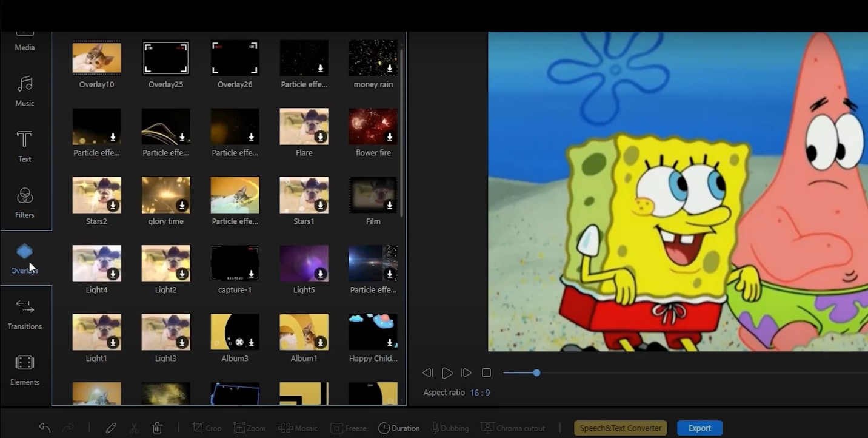Download the Album3 overlay
Image resolution: width=868 pixels, height=438 pixels.
(252, 343)
